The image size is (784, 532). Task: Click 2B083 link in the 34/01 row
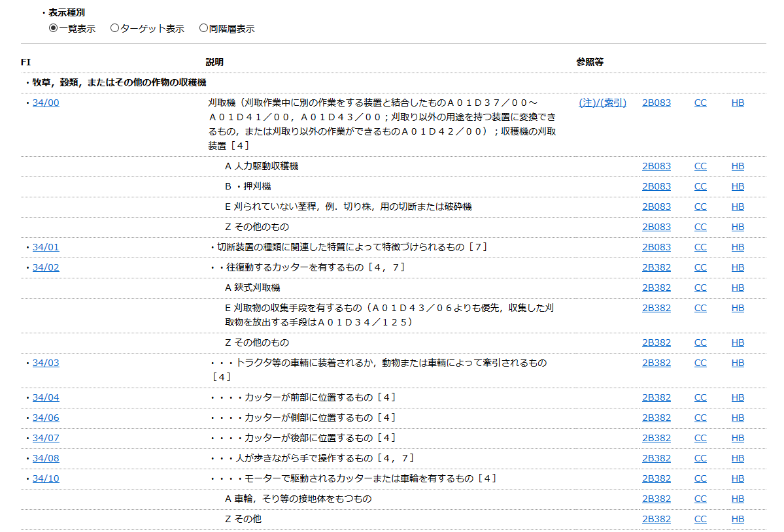click(656, 247)
